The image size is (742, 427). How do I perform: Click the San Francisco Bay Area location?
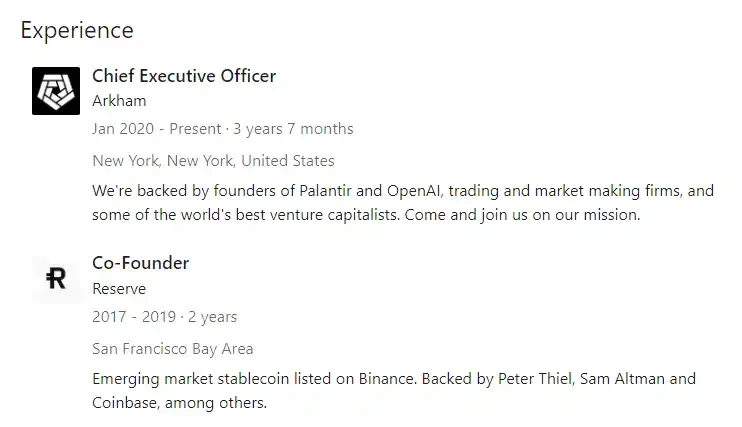pos(172,349)
